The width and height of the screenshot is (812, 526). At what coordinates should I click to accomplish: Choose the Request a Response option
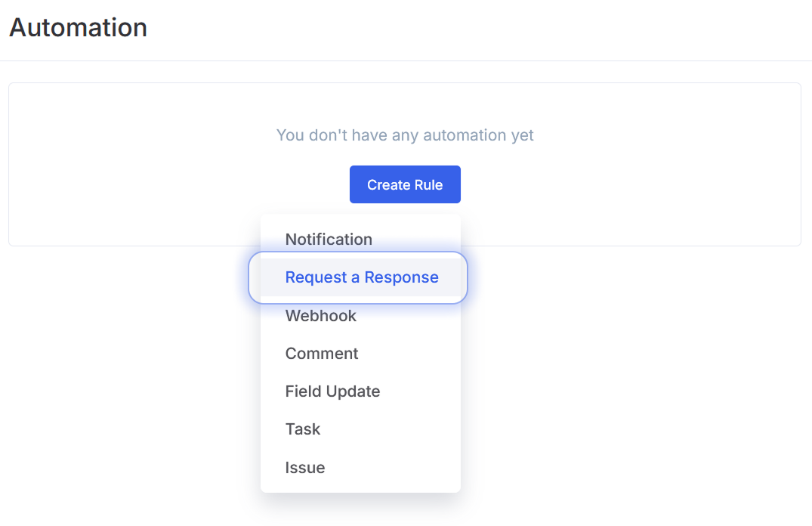[x=361, y=277]
